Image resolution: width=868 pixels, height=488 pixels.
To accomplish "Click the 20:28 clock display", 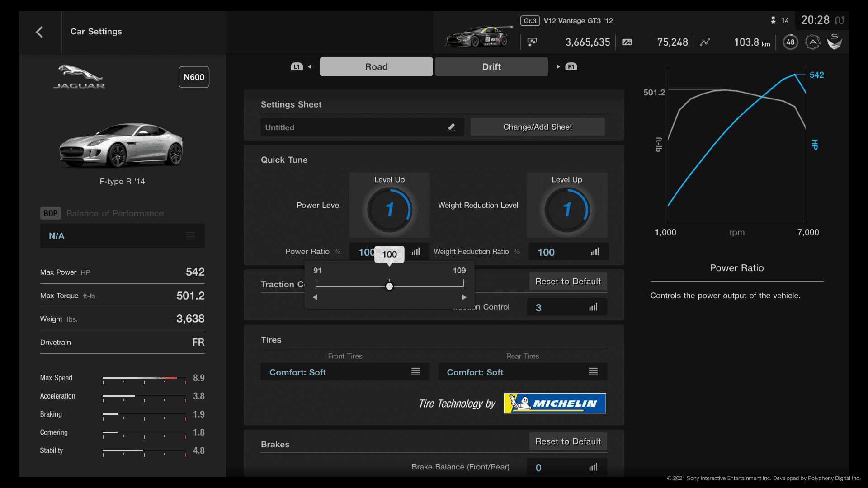I will [815, 20].
